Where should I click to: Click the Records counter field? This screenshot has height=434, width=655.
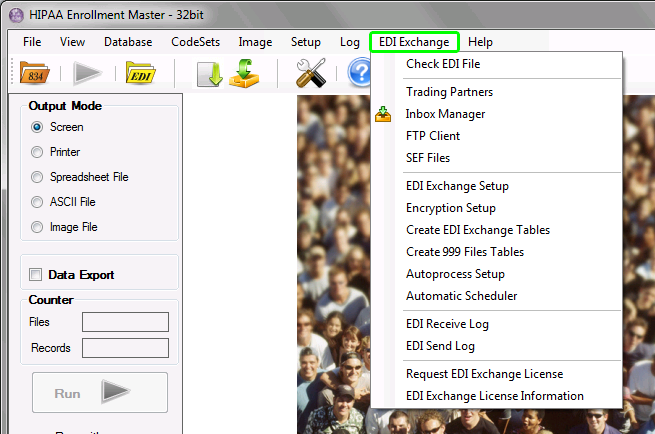[125, 348]
